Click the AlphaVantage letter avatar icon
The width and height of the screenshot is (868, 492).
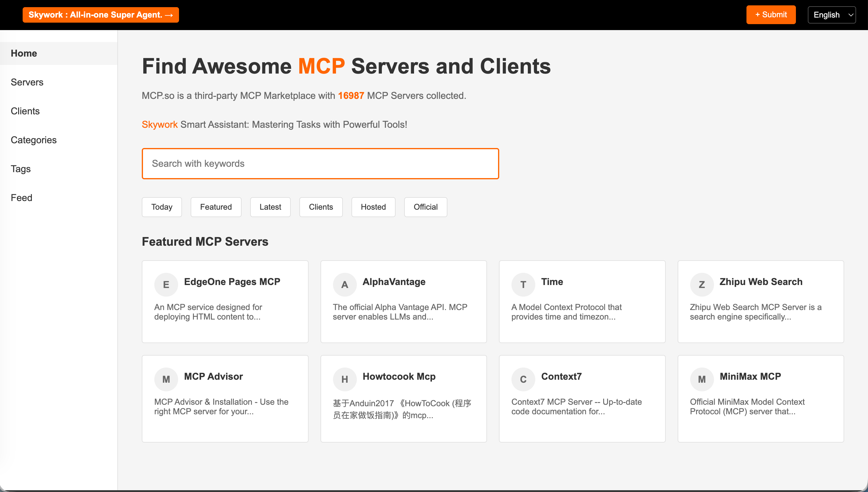[344, 284]
